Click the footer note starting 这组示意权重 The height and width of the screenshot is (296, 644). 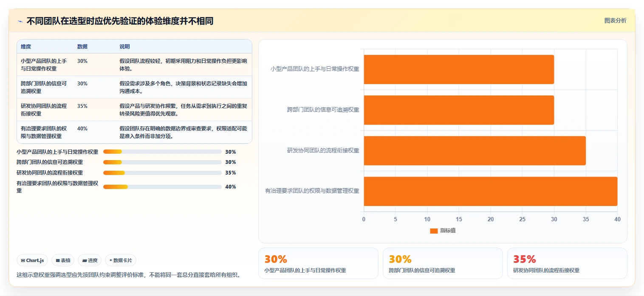[x=129, y=275]
